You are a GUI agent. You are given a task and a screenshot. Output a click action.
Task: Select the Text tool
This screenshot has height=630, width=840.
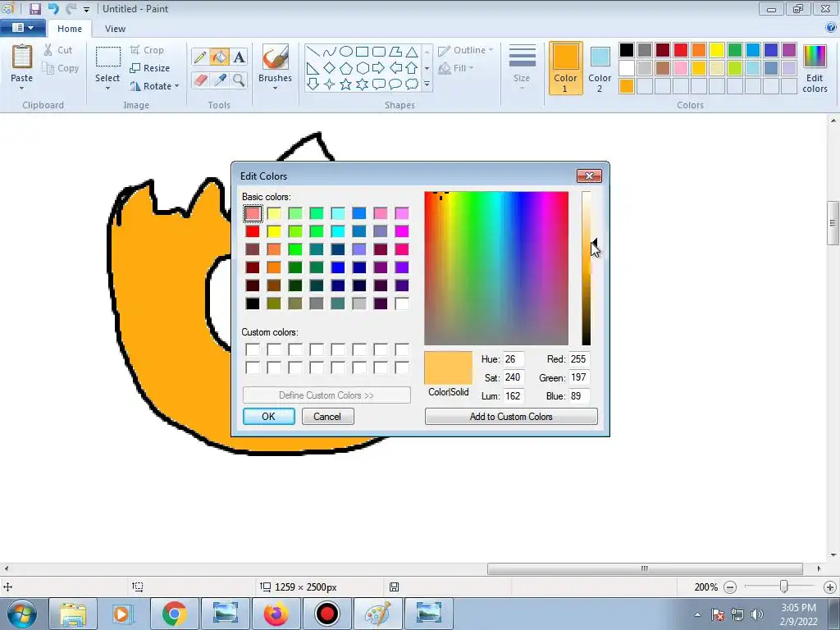click(x=239, y=57)
